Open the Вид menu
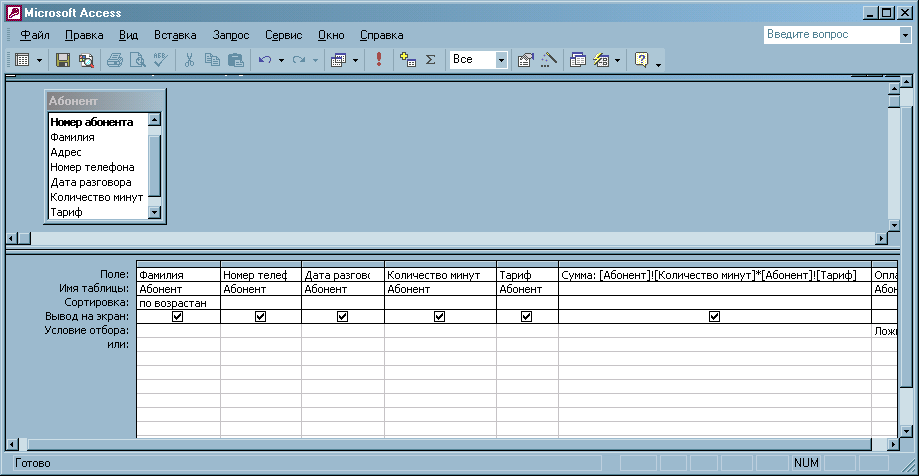 click(x=128, y=35)
